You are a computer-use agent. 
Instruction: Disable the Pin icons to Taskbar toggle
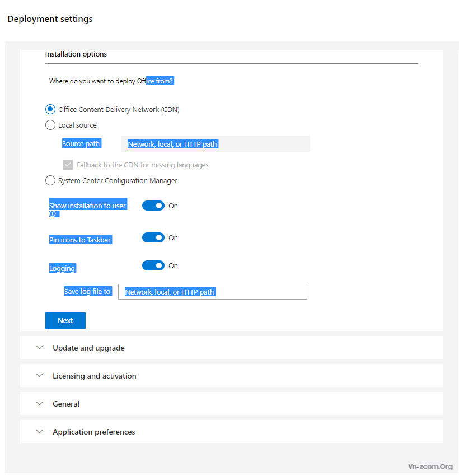pyautogui.click(x=153, y=238)
